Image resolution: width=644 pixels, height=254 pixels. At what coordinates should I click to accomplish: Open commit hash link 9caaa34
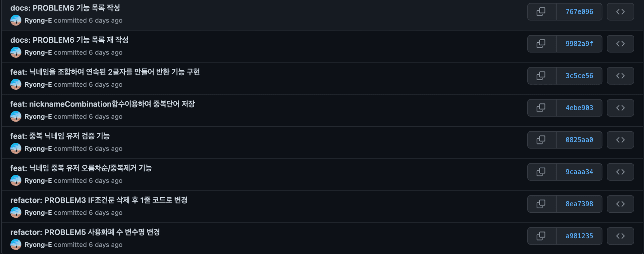(579, 172)
